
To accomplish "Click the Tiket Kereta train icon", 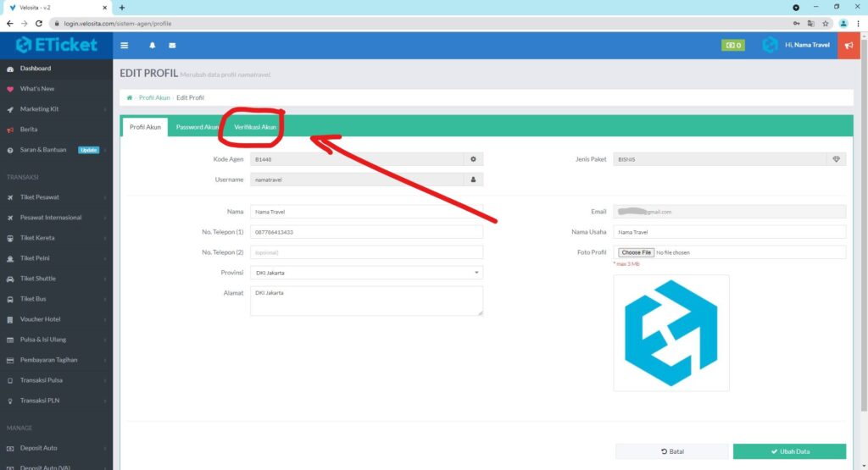I will (x=10, y=238).
